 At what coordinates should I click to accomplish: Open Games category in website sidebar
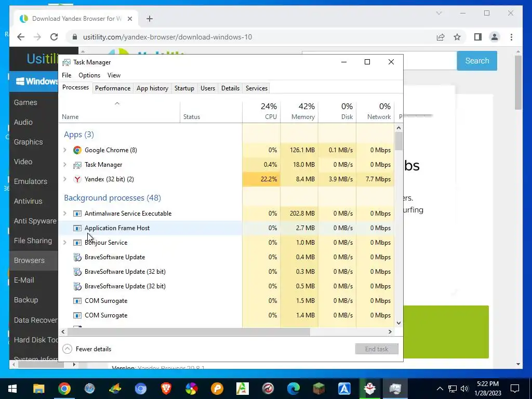[x=25, y=102]
